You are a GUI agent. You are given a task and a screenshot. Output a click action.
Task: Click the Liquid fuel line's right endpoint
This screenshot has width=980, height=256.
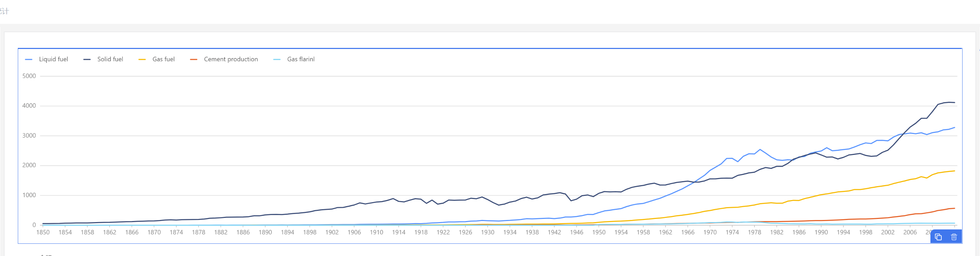pos(955,127)
